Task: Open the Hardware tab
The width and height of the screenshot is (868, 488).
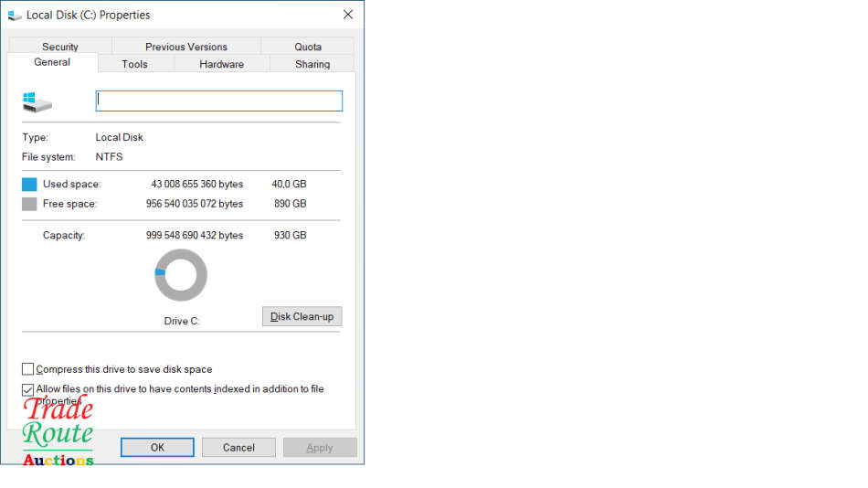Action: [x=221, y=64]
